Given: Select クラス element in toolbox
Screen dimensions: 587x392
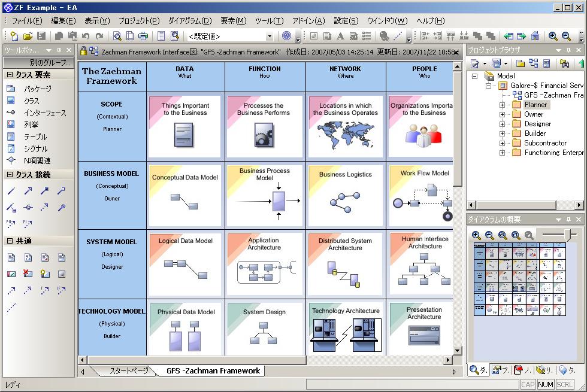Looking at the screenshot, I should 31,101.
